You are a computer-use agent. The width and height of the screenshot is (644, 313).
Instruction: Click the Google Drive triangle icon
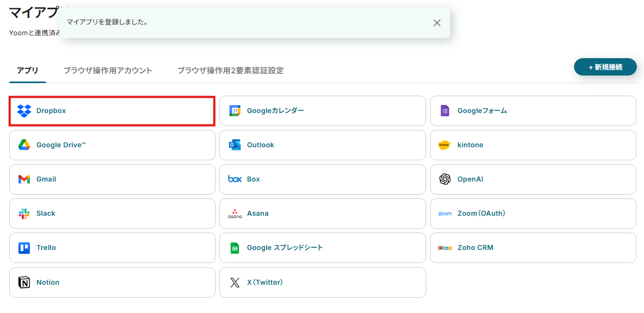click(x=24, y=145)
